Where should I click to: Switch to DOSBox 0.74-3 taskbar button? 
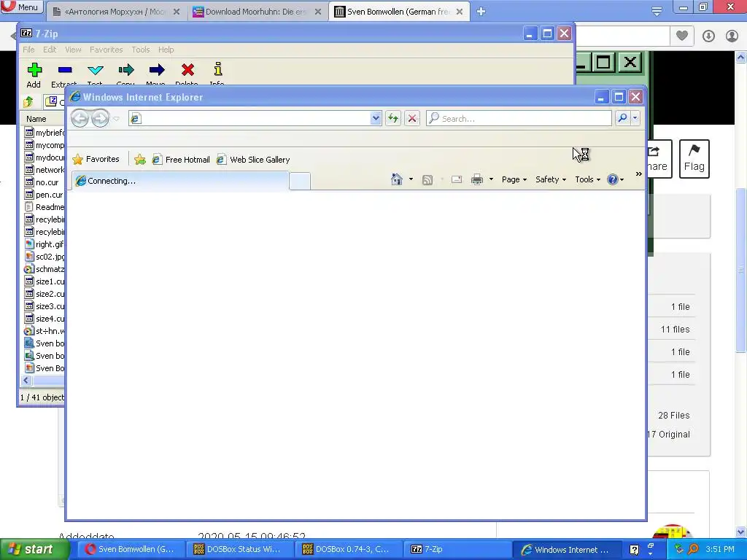click(349, 549)
